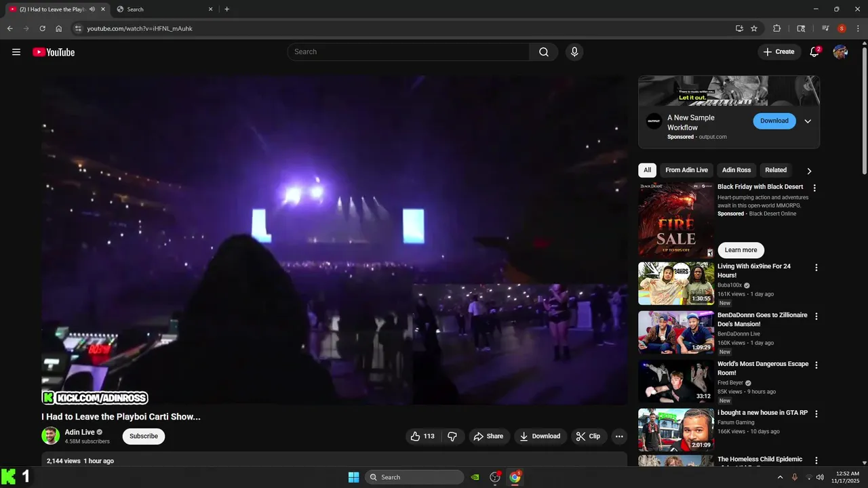Click the search magnifier button
The width and height of the screenshot is (868, 488).
pyautogui.click(x=544, y=52)
